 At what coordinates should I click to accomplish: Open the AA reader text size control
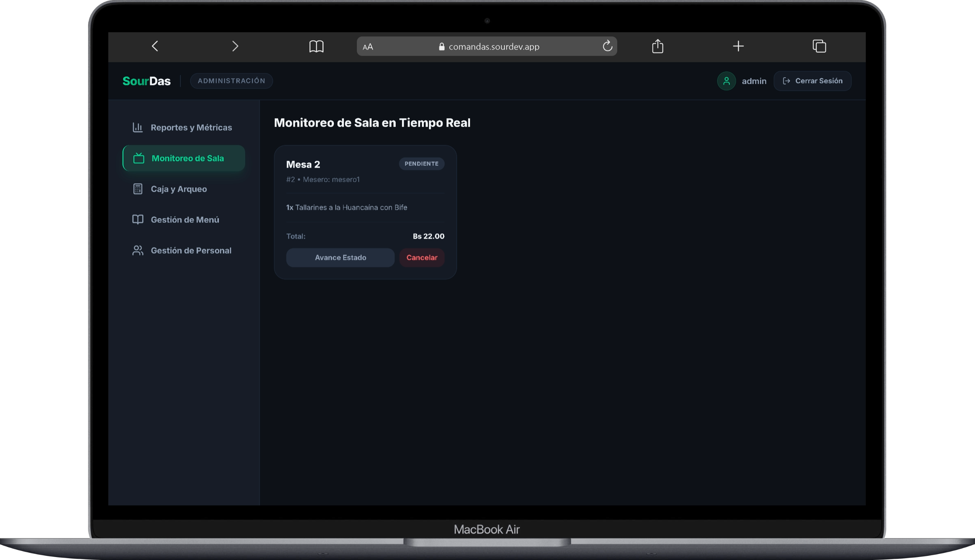(368, 47)
